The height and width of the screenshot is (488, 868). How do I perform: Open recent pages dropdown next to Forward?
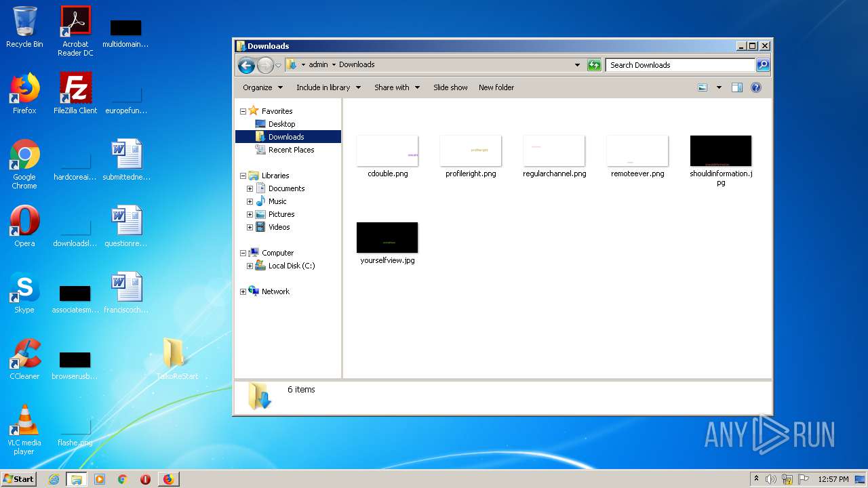pyautogui.click(x=278, y=66)
